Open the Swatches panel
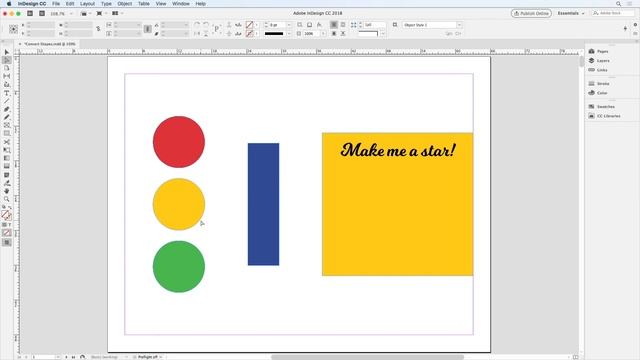 tap(602, 107)
